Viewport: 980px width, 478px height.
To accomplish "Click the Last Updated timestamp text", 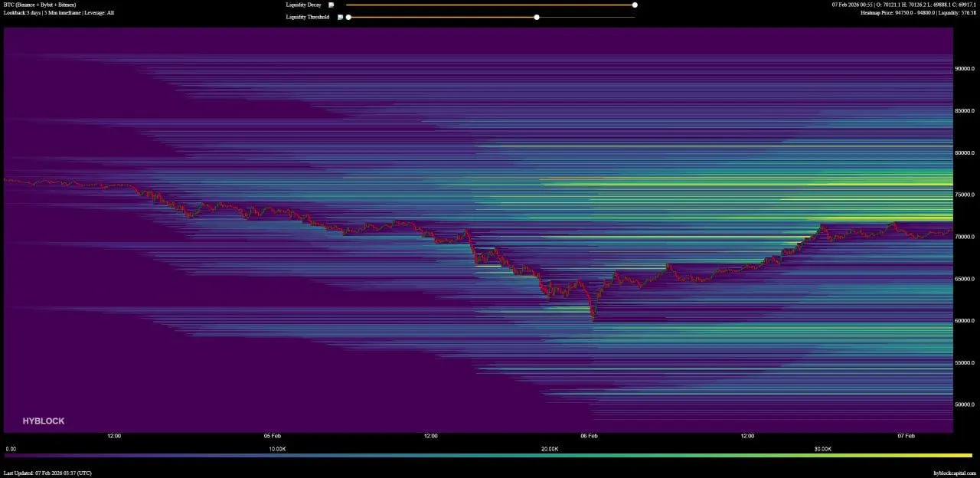I will click(47, 473).
